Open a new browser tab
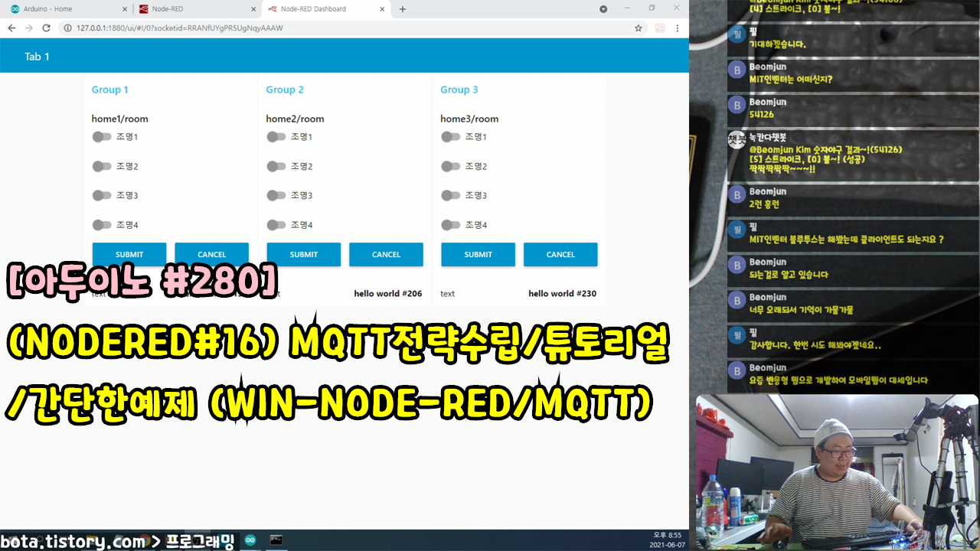 [403, 9]
